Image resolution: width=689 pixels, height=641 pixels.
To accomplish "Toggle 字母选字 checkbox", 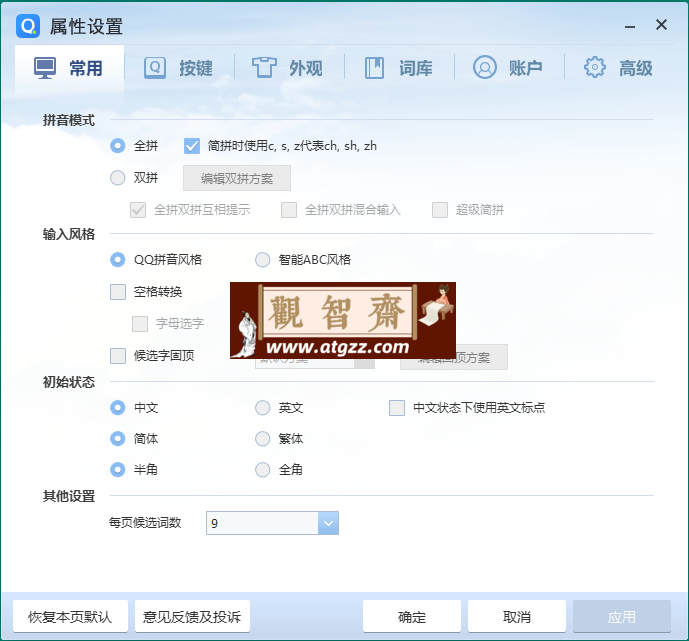I will (x=140, y=324).
